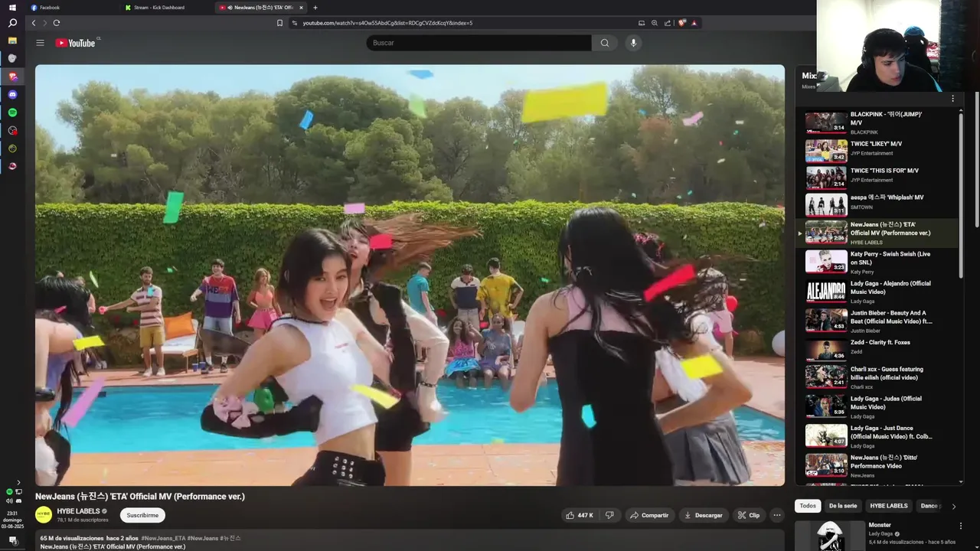Play Lady Gaga Judas from playlist
Viewport: 980px width, 551px height.
[879, 407]
